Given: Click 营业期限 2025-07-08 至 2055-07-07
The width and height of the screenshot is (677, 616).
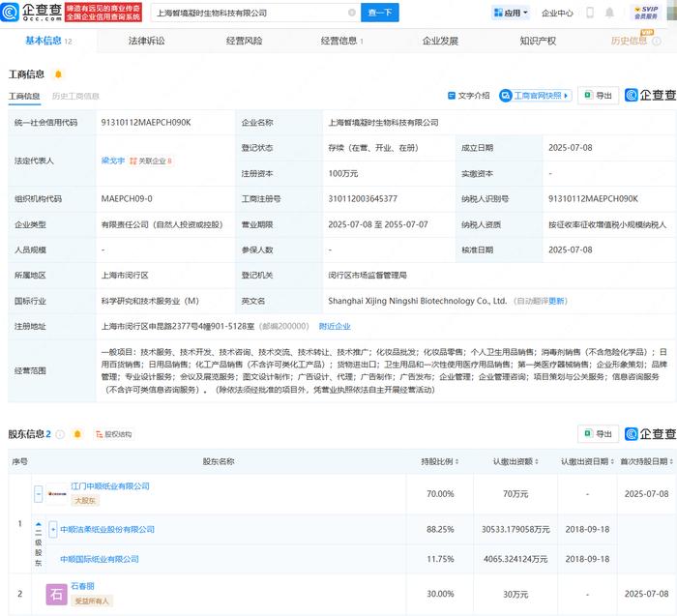Looking at the screenshot, I should 378,224.
